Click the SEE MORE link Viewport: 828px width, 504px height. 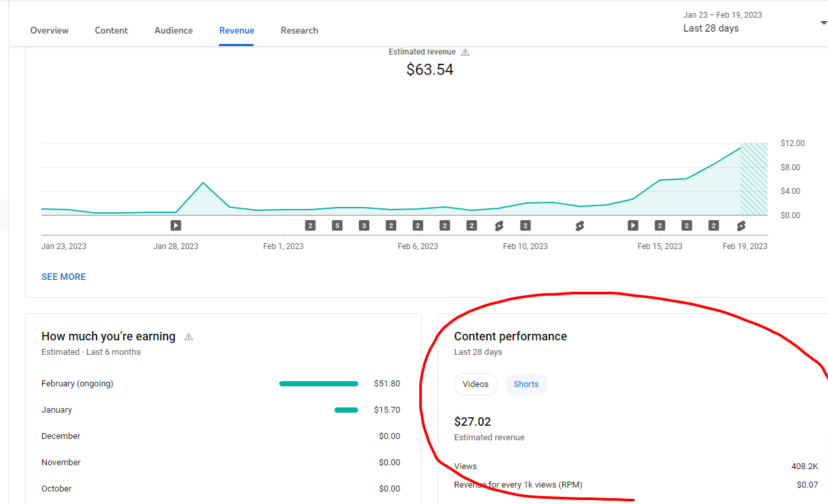pos(64,277)
